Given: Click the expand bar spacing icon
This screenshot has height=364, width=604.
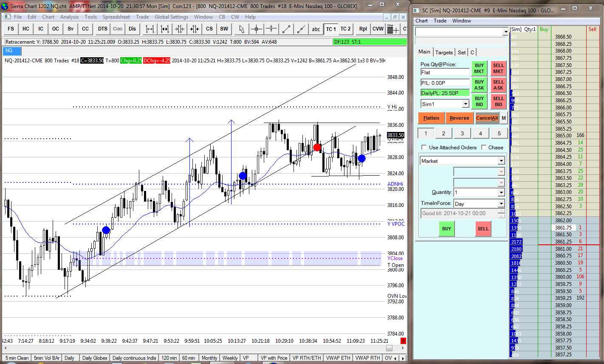Looking at the screenshot, I should tap(150, 29).
